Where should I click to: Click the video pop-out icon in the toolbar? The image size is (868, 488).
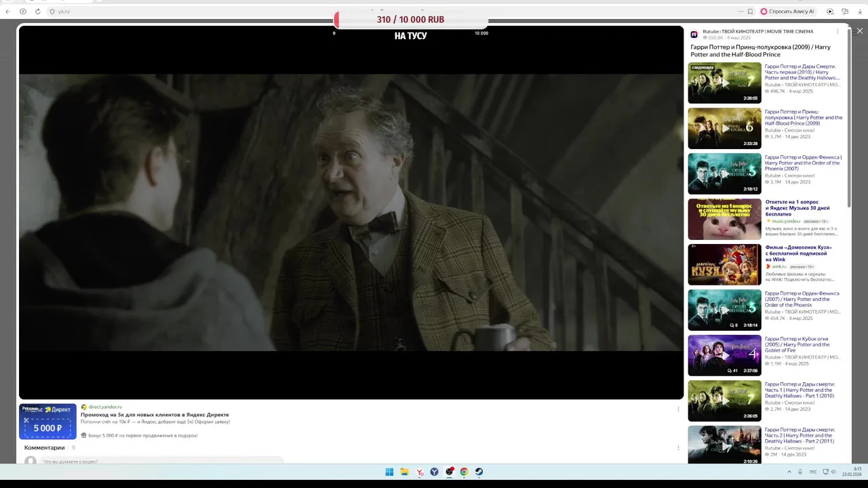[830, 12]
